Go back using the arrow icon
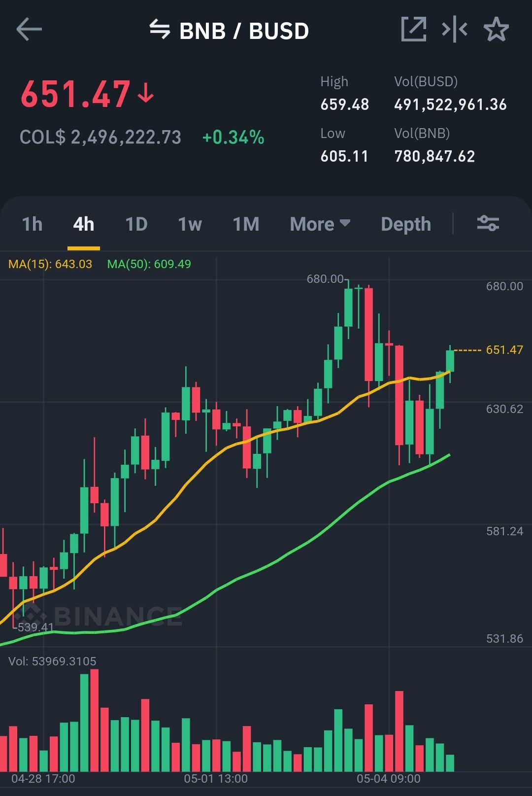Screen dimensions: 532x796 29,30
